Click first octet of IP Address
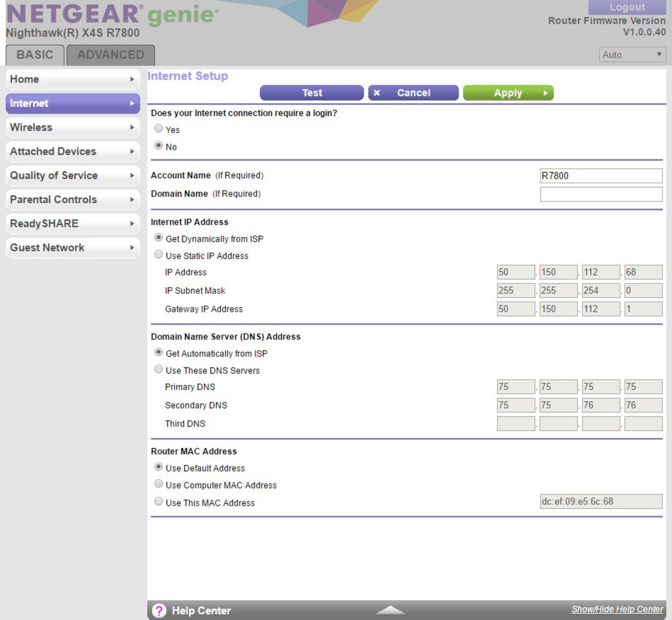Viewport: 672px width, 620px height. (x=516, y=272)
